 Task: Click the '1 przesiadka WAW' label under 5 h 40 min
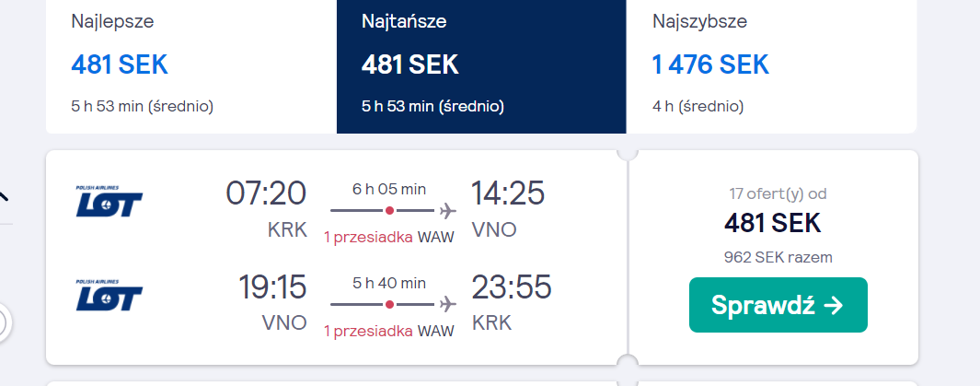(388, 332)
